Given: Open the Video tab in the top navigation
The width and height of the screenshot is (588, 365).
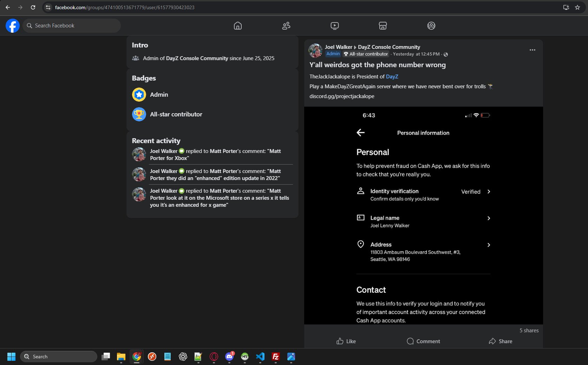Looking at the screenshot, I should tap(335, 26).
